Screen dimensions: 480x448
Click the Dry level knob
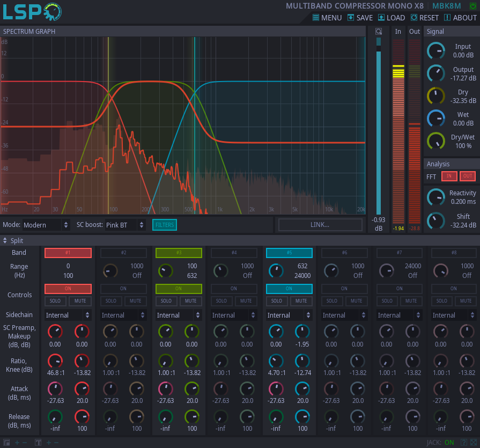click(x=436, y=96)
